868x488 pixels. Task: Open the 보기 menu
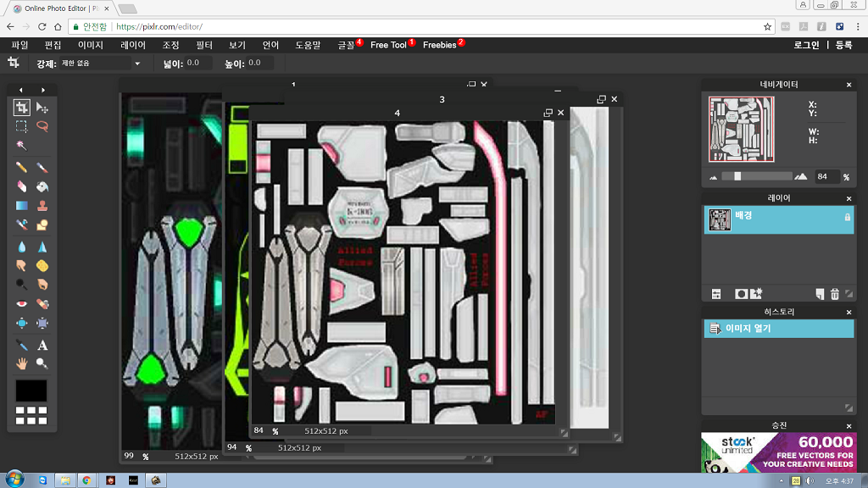237,45
